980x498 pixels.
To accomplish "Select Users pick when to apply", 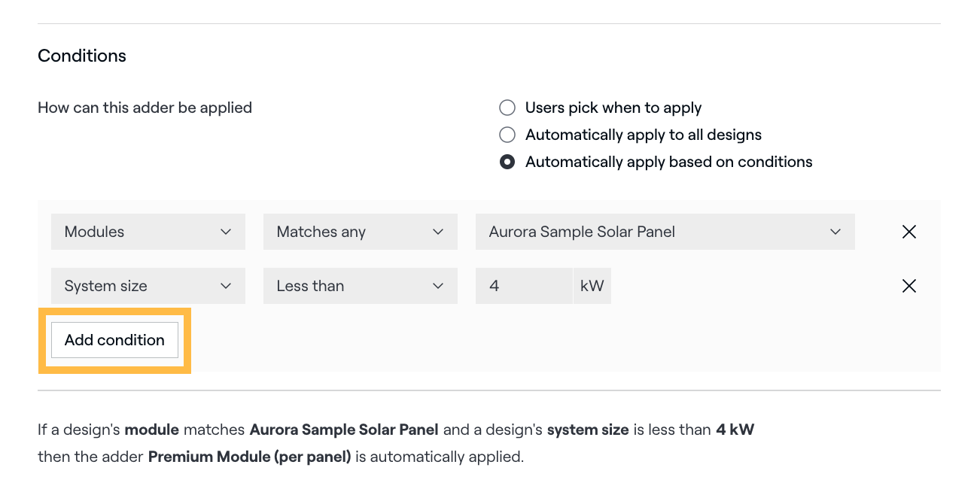I will coord(507,108).
